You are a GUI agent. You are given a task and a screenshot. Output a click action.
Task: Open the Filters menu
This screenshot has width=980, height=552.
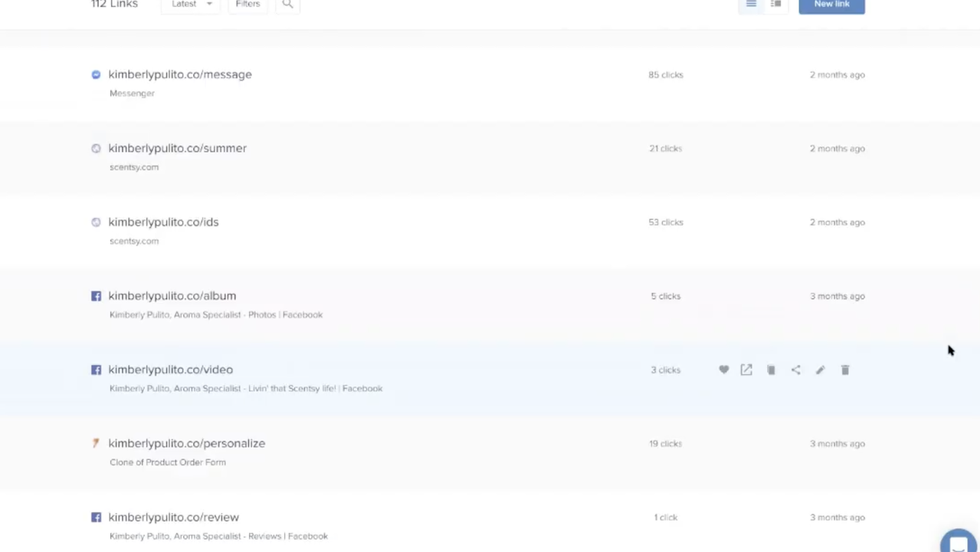pyautogui.click(x=247, y=5)
